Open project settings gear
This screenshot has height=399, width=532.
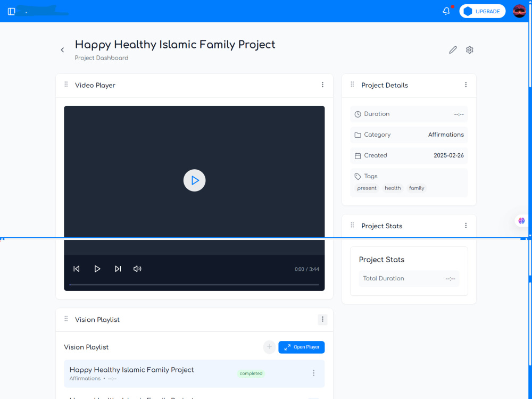470,50
